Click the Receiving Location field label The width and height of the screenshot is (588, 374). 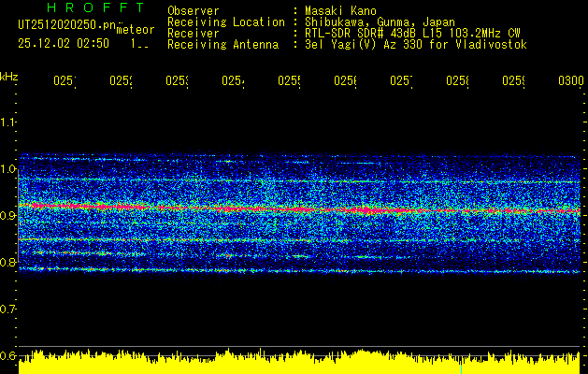tap(226, 22)
